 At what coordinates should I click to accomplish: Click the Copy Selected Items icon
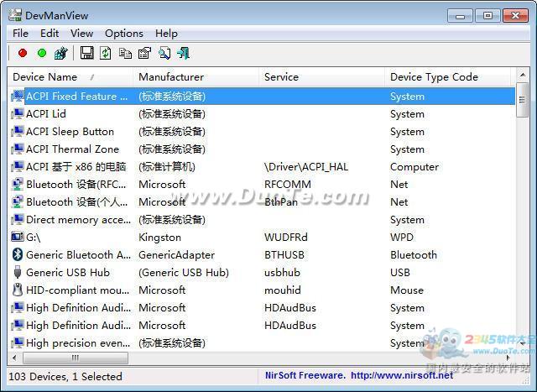tap(125, 53)
